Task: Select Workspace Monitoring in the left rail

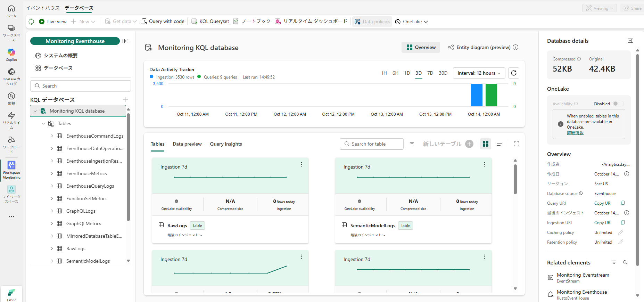Action: coord(11,170)
